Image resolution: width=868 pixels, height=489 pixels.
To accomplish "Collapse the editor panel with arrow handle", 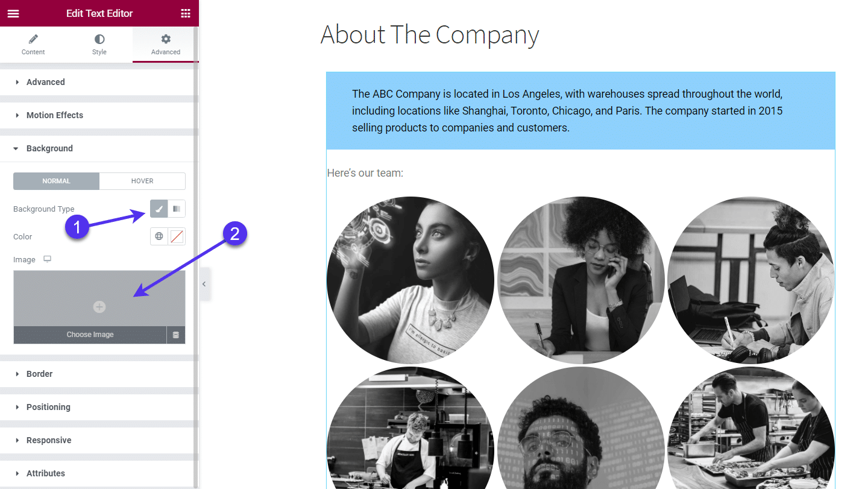I will point(204,284).
